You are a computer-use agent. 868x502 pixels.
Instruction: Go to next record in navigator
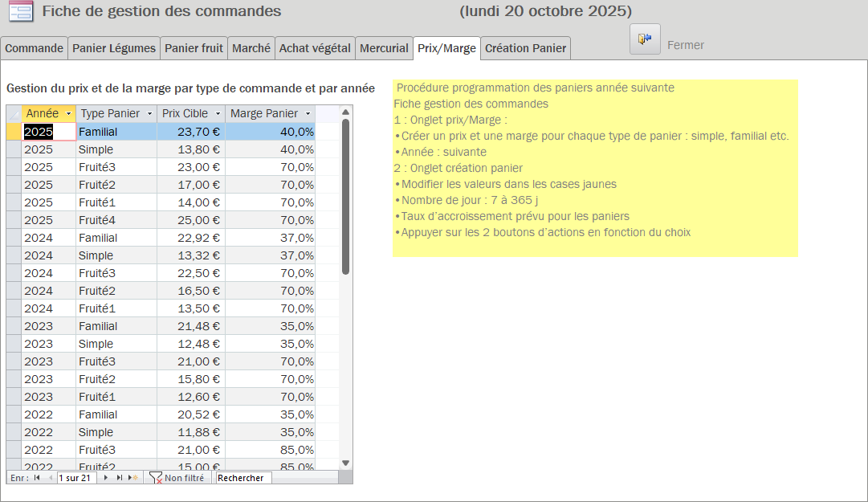tap(105, 478)
